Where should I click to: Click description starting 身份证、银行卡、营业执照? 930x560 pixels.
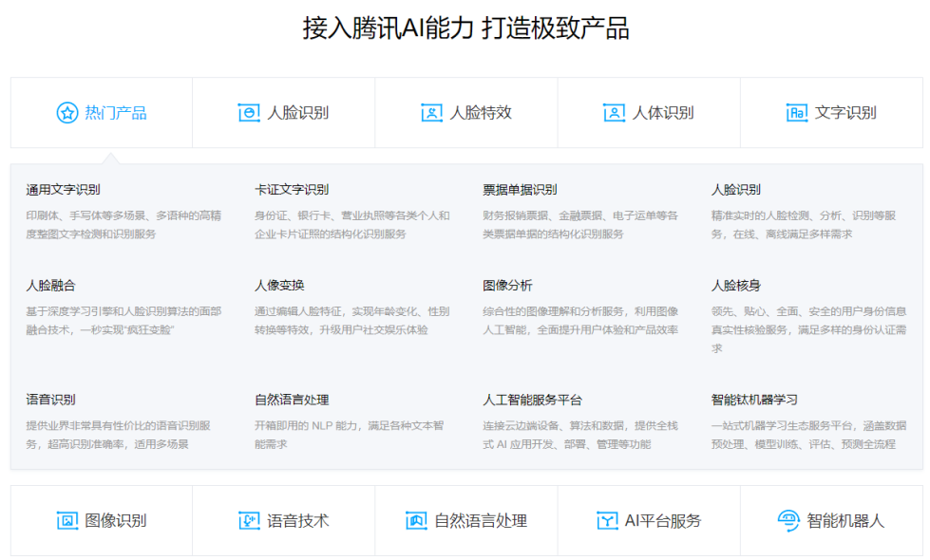(352, 225)
